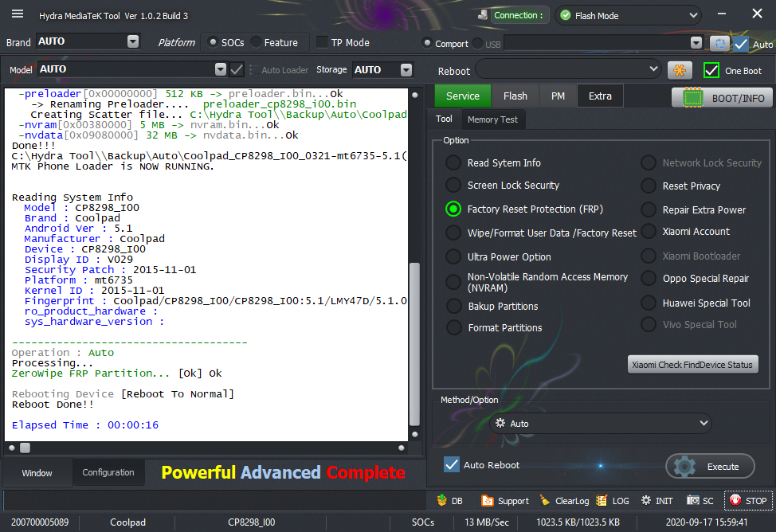Select Ultra Power Option radio
The width and height of the screenshot is (776, 532).
coord(453,256)
